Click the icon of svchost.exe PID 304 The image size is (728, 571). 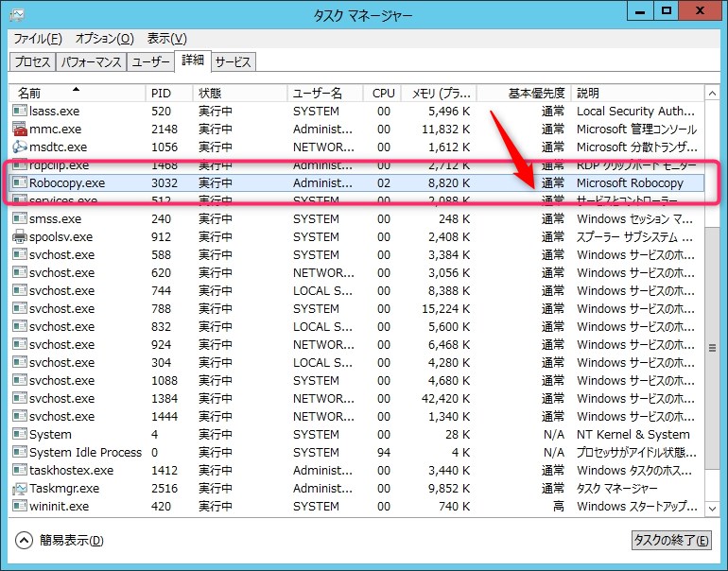20,363
